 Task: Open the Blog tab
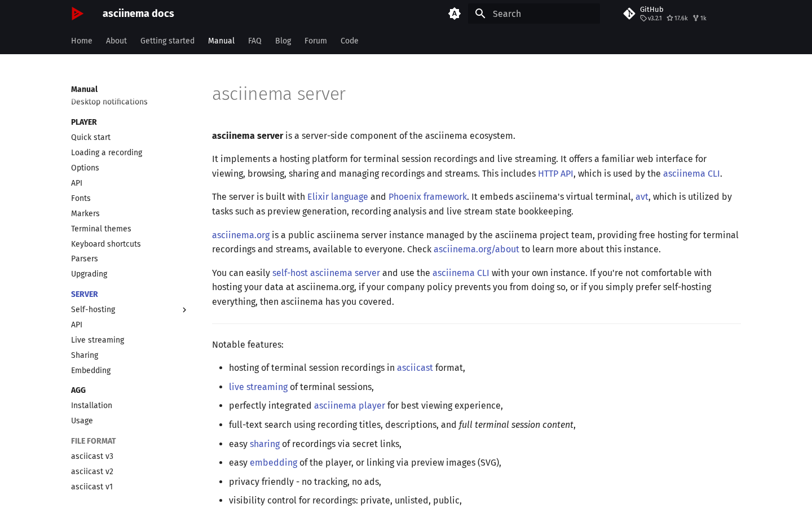[x=283, y=41]
